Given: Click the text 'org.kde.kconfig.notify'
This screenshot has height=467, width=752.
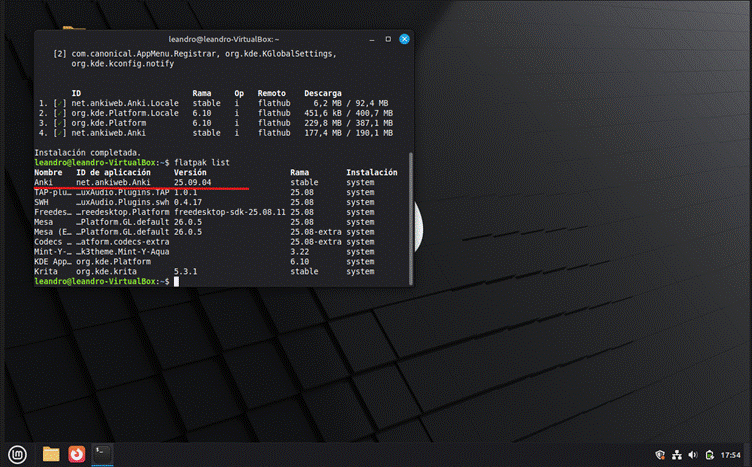Looking at the screenshot, I should click(123, 64).
